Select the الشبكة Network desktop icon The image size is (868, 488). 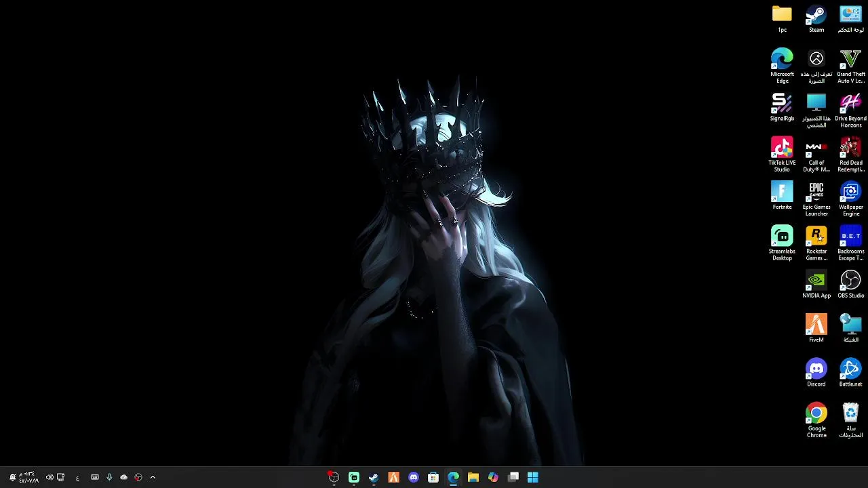pyautogui.click(x=850, y=328)
